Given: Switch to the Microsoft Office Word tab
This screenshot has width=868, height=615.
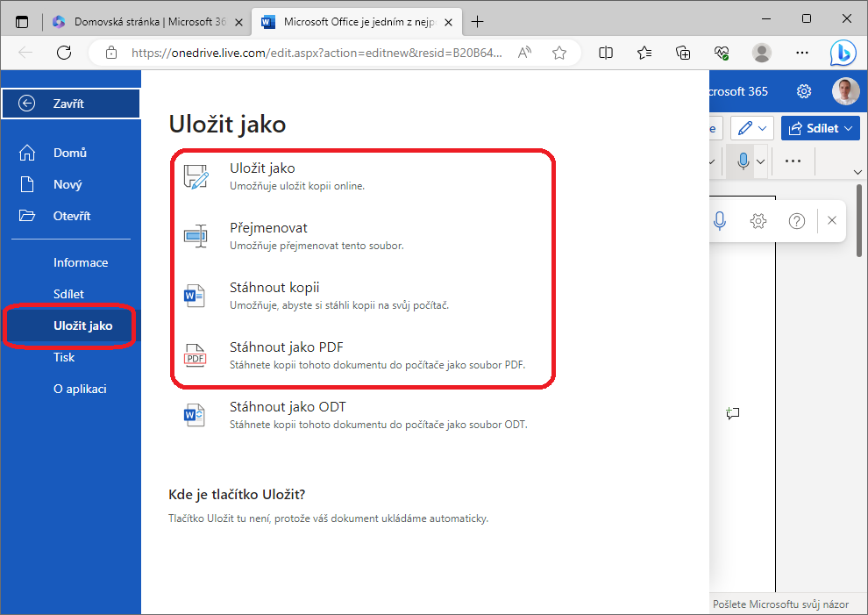Looking at the screenshot, I should [x=357, y=22].
